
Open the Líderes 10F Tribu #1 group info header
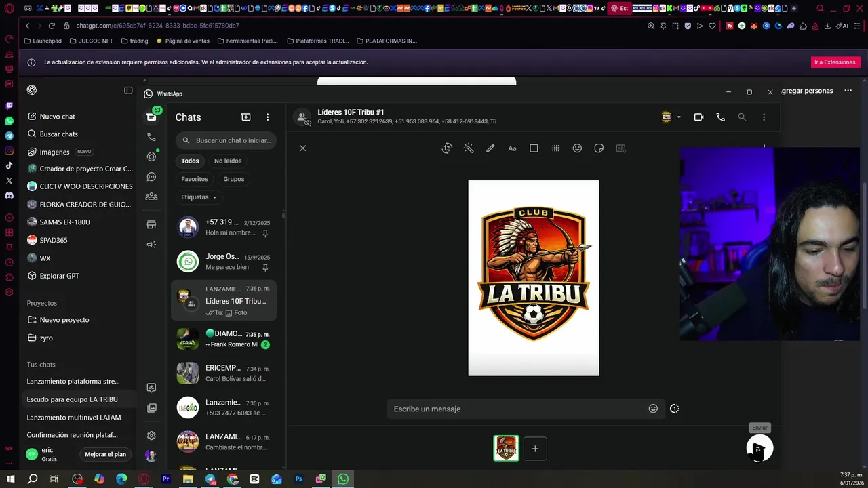[407, 117]
